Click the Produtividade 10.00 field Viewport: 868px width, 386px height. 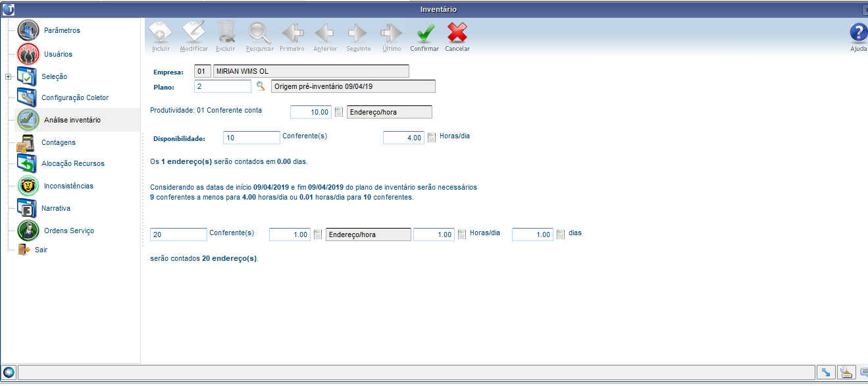pyautogui.click(x=311, y=112)
